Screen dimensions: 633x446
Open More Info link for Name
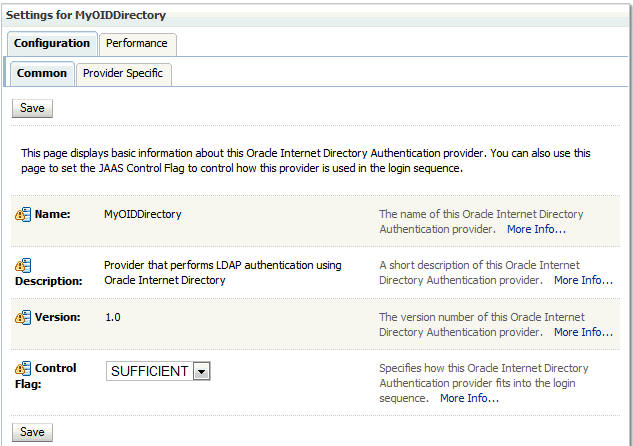pos(537,229)
